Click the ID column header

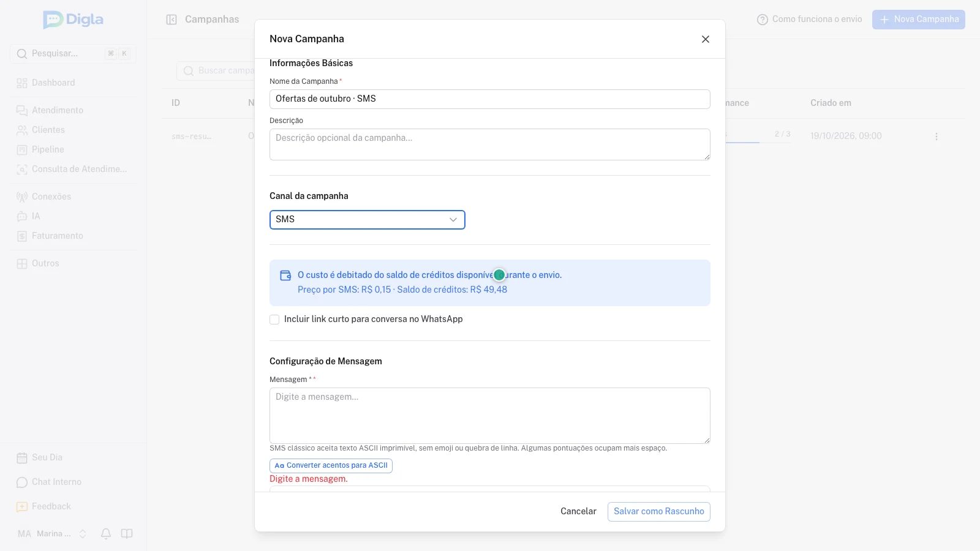coord(176,103)
